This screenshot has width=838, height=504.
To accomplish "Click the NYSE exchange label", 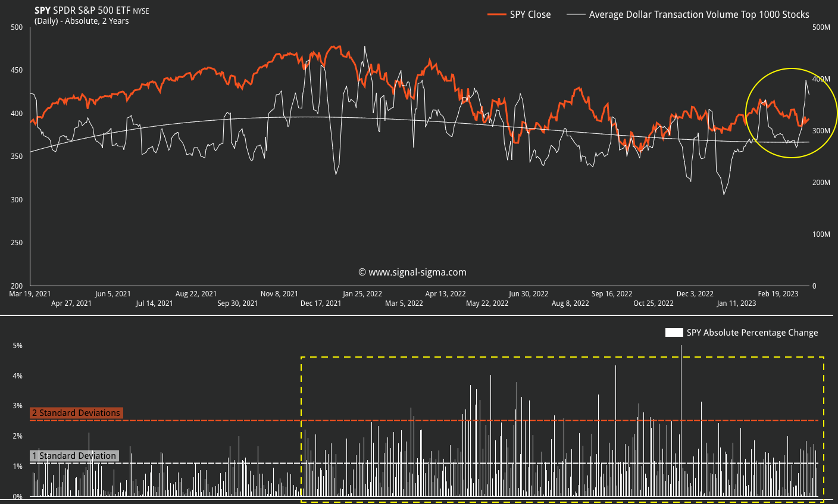I will tap(141, 11).
